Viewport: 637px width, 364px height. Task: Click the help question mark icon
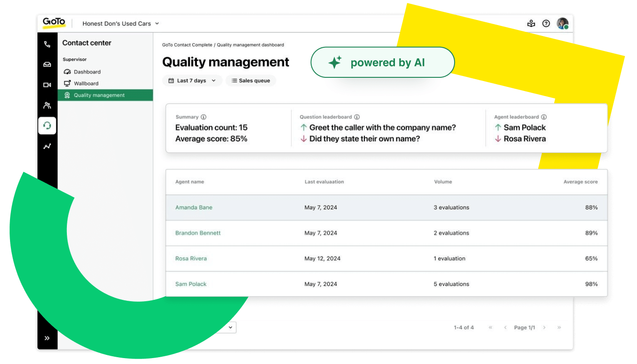[x=546, y=23]
